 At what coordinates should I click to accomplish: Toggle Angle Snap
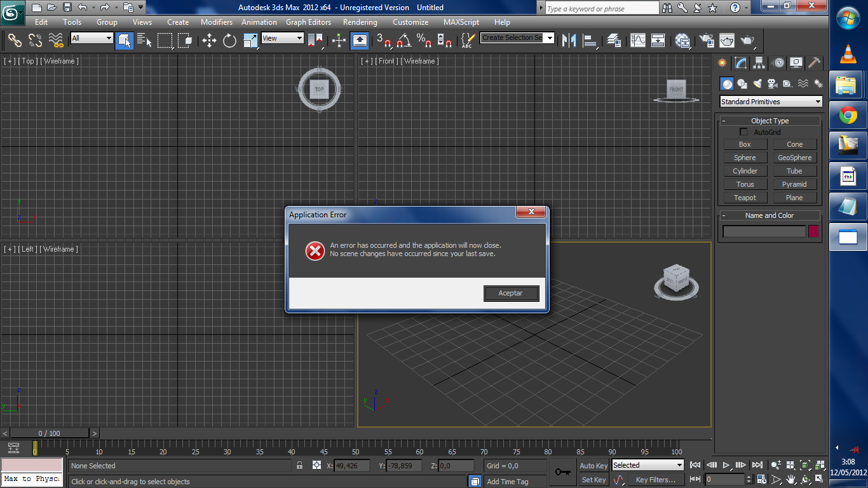(403, 41)
